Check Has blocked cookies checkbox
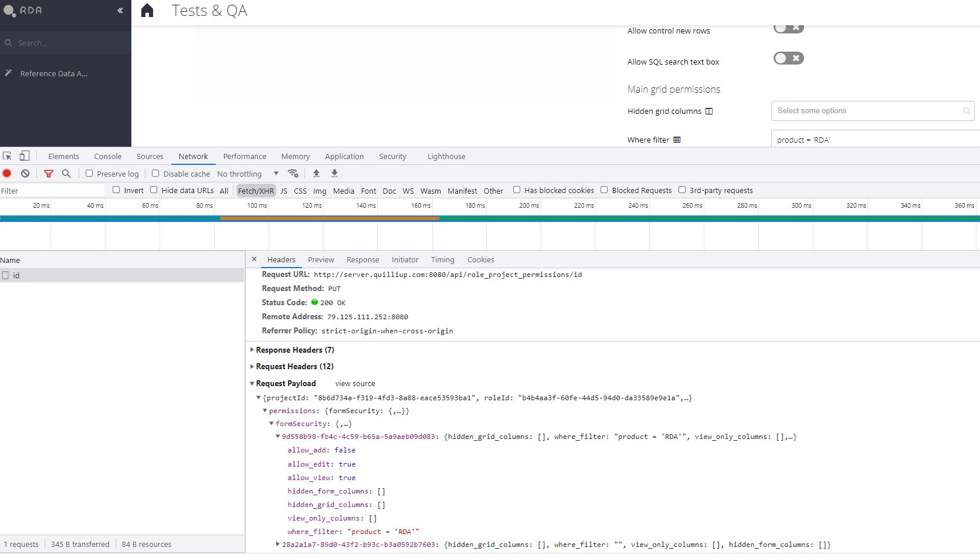Screen dimensions: 980x554 tap(517, 190)
